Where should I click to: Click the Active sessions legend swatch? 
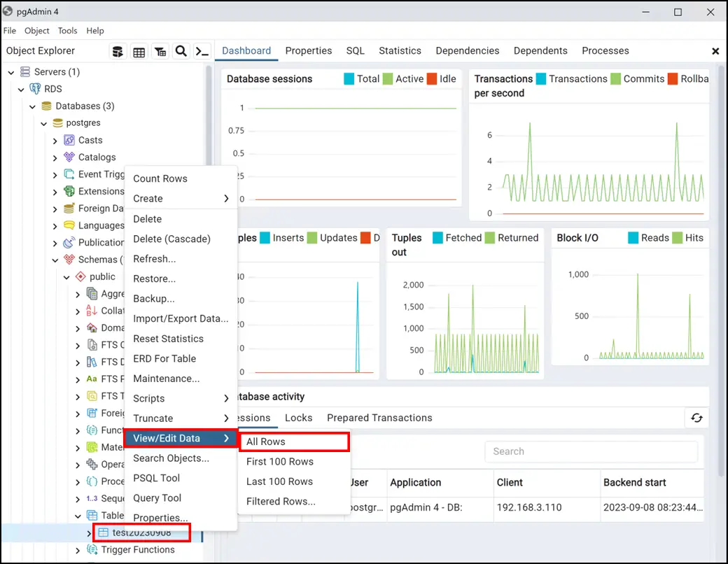click(x=388, y=79)
